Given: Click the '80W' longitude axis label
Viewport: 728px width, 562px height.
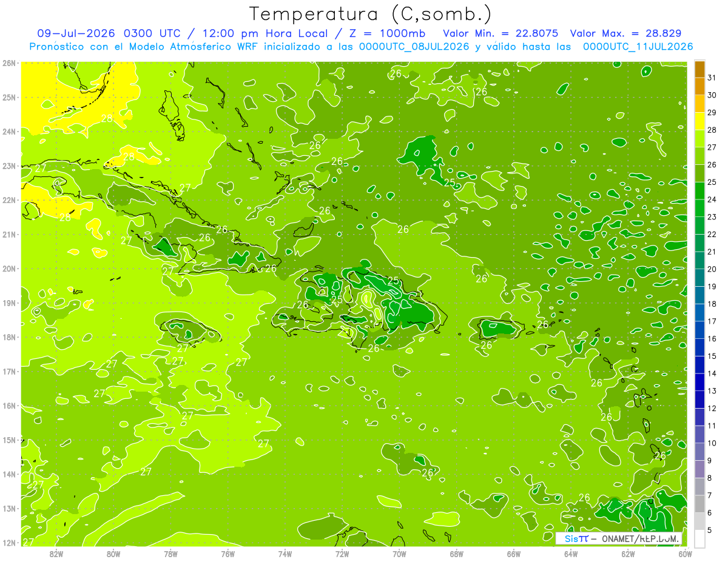Looking at the screenshot, I should pyautogui.click(x=113, y=553).
